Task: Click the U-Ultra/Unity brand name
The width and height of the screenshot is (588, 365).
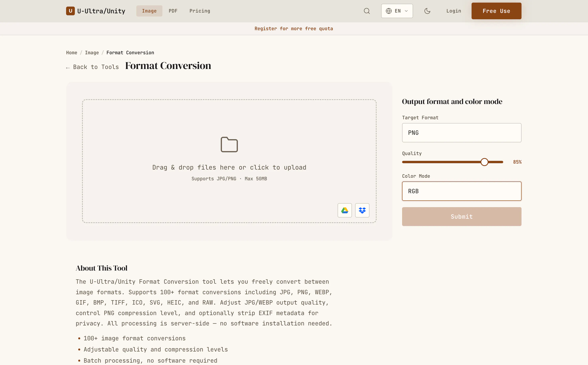Action: pyautogui.click(x=101, y=11)
